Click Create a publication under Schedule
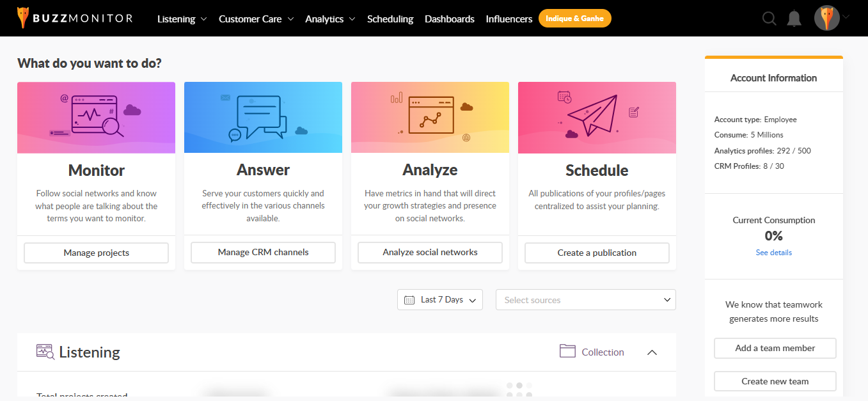Image resolution: width=868 pixels, height=401 pixels. click(596, 253)
